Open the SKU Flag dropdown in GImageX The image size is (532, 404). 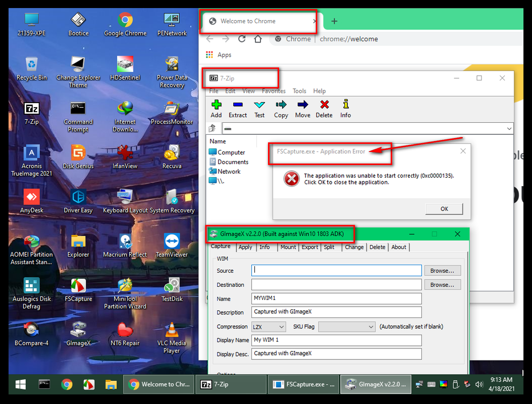click(347, 327)
